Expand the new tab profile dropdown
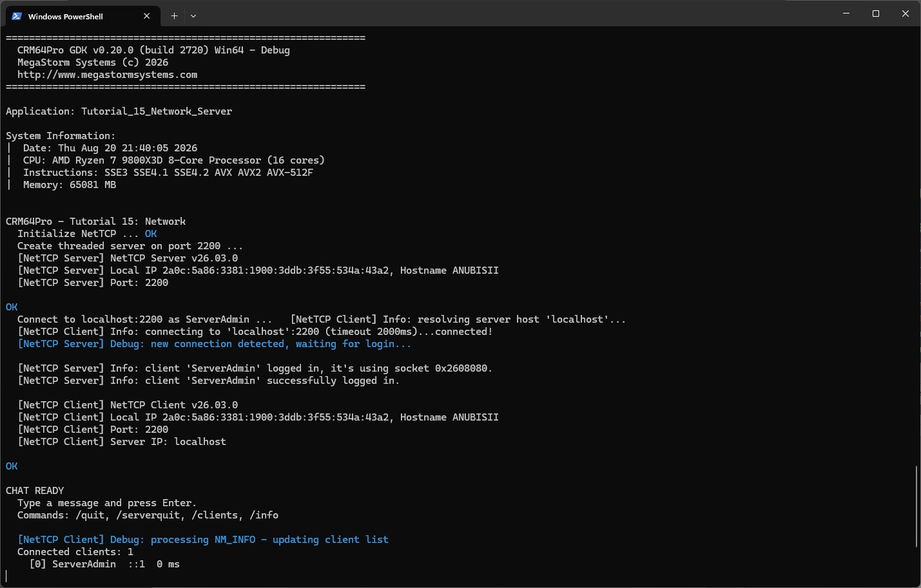This screenshot has height=588, width=921. tap(193, 16)
